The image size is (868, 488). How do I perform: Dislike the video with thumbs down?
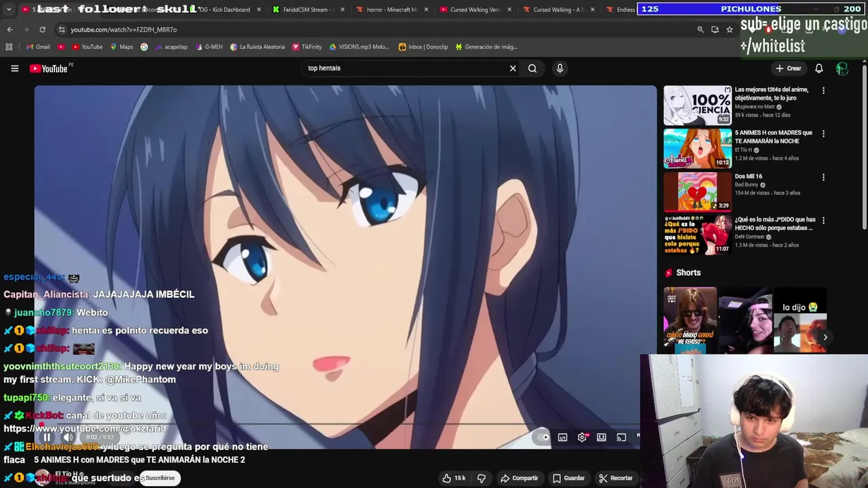(481, 478)
